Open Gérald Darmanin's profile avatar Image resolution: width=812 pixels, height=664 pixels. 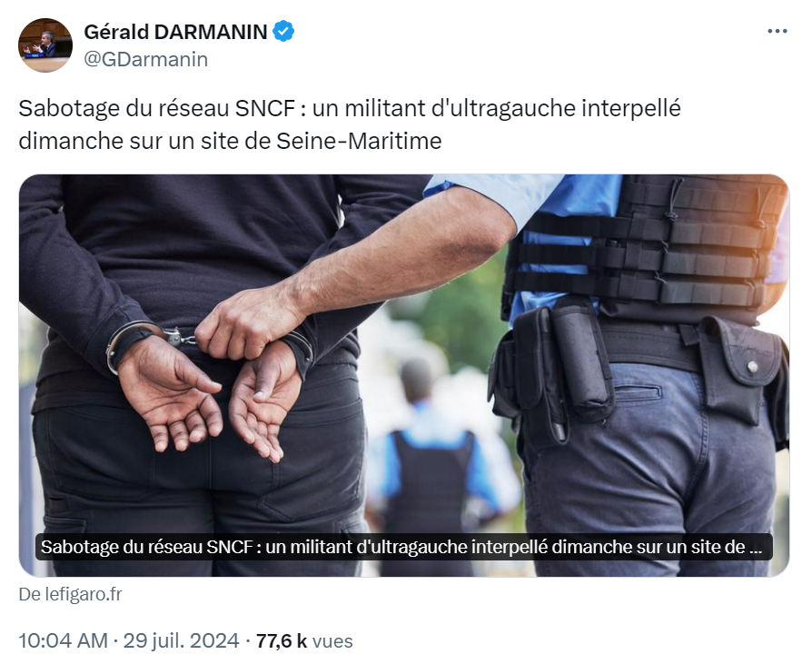(x=45, y=45)
